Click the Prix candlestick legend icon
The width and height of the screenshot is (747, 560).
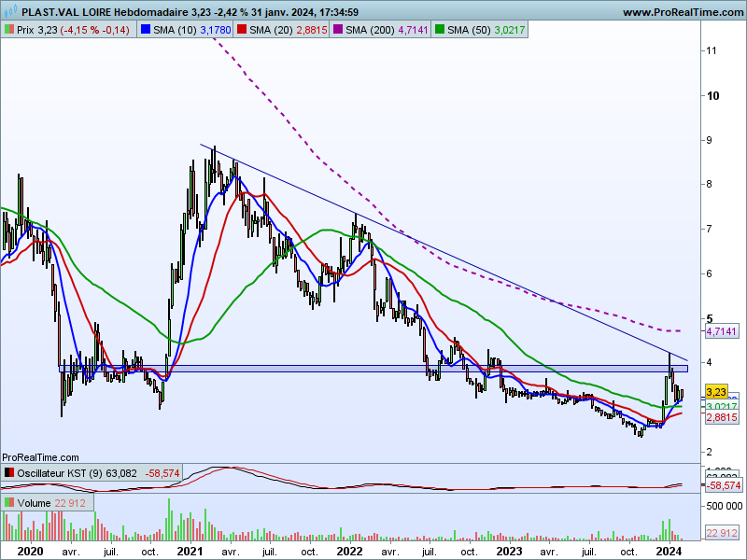[x=9, y=30]
